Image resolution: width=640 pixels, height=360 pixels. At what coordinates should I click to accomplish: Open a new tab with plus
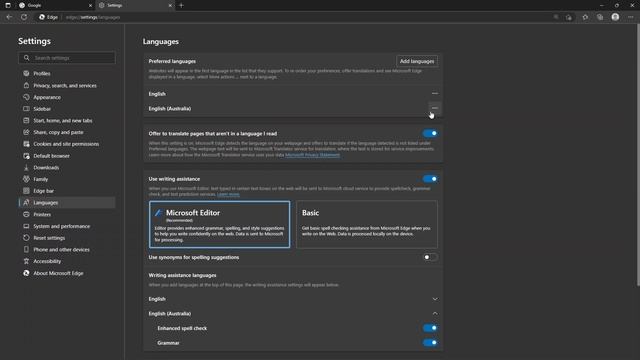pos(181,5)
